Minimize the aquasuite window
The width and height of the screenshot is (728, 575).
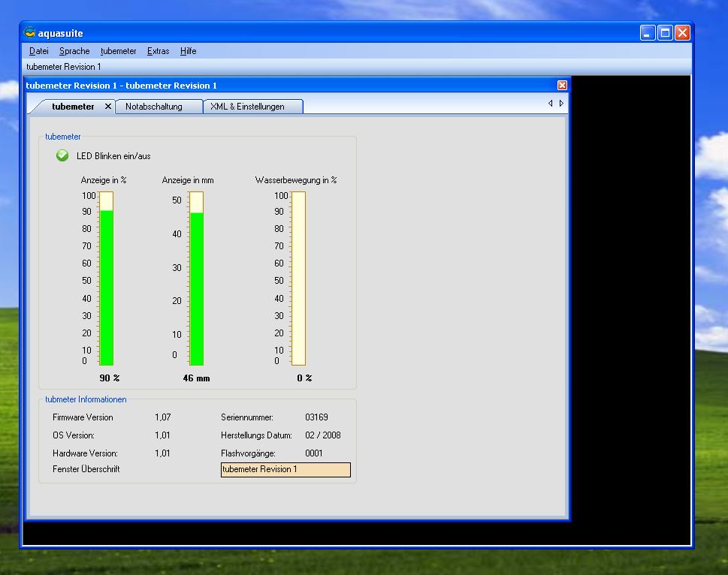648,33
